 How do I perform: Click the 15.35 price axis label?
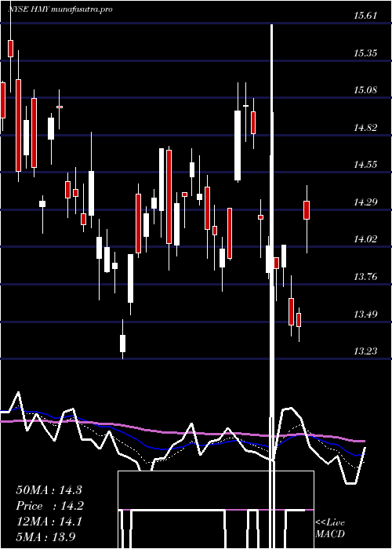tap(366, 53)
